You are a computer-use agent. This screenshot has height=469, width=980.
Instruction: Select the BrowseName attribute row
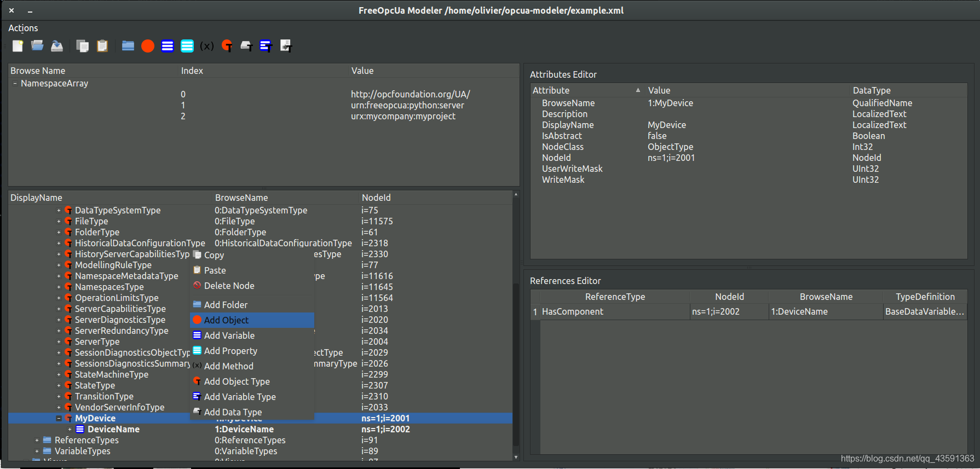[748, 103]
